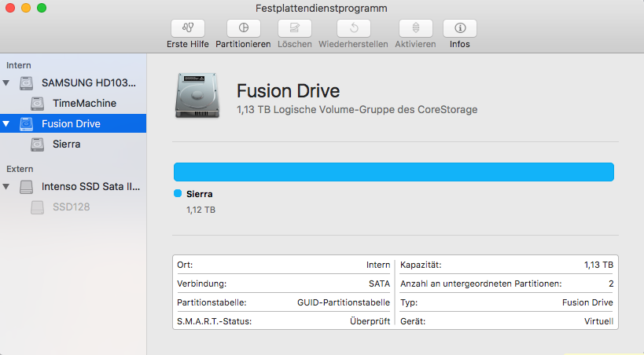The height and width of the screenshot is (355, 644).
Task: Click the large Fusion Drive disk image
Action: click(x=197, y=96)
